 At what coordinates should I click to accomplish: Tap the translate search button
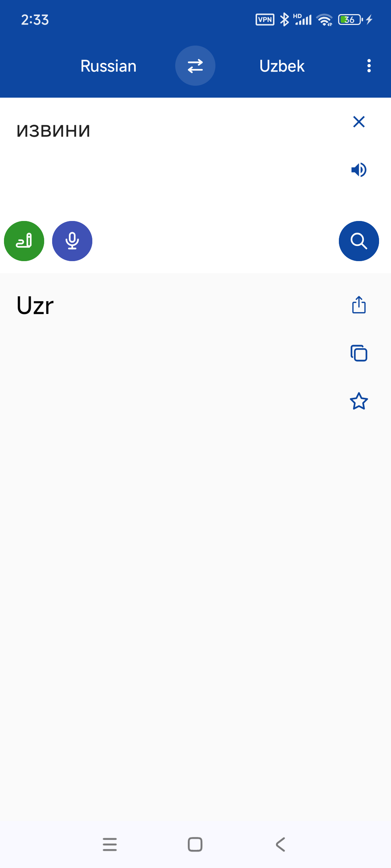coord(359,241)
